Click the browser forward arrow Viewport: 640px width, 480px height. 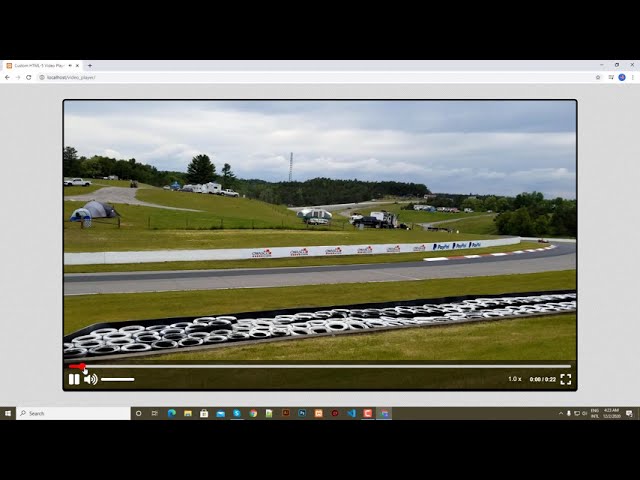[x=18, y=77]
